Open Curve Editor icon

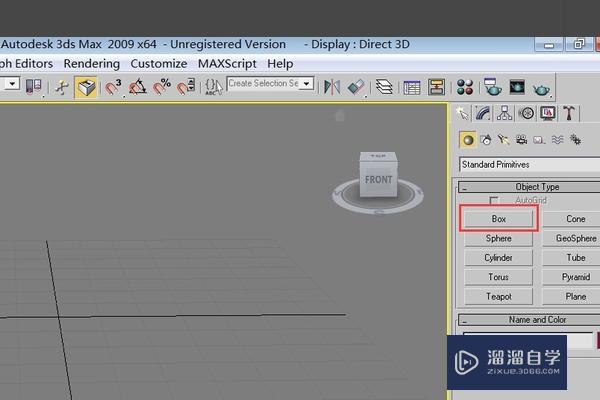pyautogui.click(x=412, y=87)
